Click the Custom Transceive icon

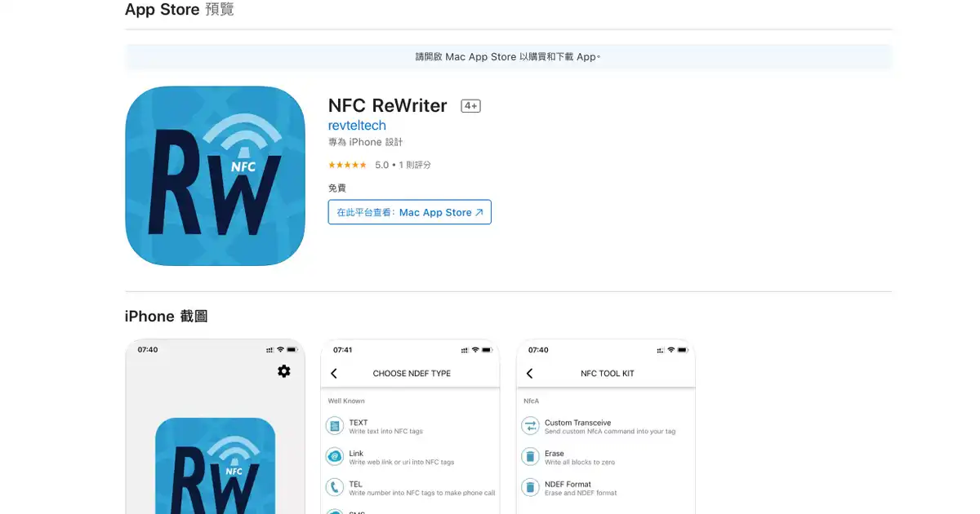click(x=531, y=426)
